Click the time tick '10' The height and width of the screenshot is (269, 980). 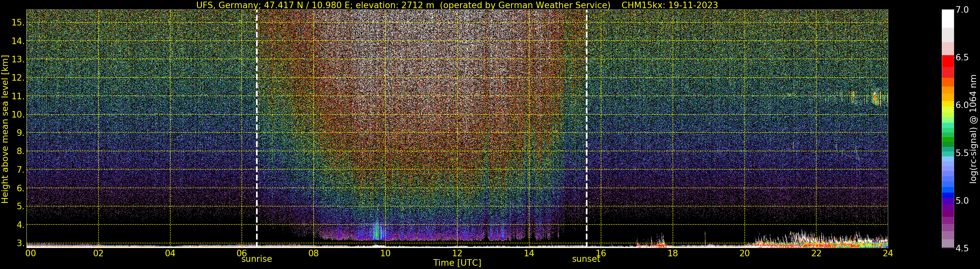pos(385,253)
